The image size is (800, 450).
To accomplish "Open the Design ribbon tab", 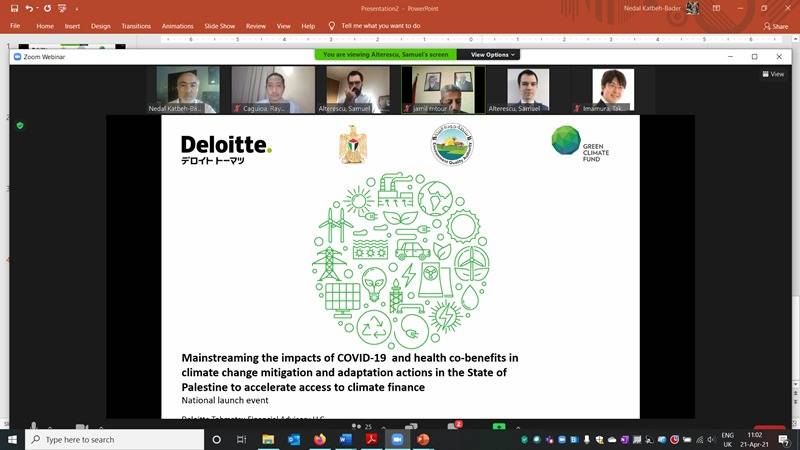I will [101, 26].
